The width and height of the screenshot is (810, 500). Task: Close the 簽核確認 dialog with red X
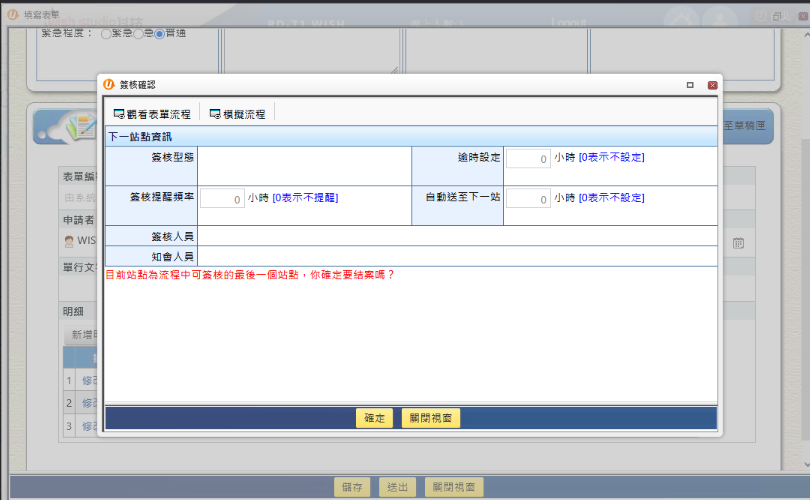click(712, 85)
